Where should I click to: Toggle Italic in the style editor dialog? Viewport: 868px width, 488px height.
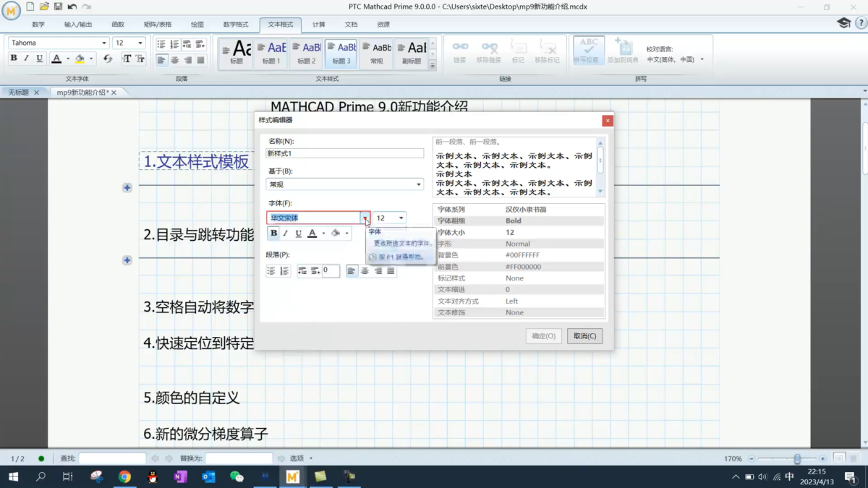(x=286, y=234)
